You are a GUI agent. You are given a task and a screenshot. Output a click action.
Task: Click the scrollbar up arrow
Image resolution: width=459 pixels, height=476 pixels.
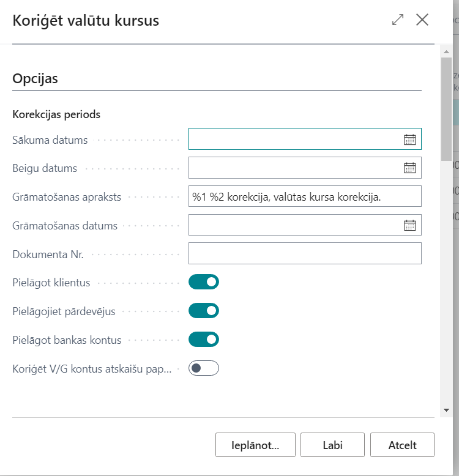[446, 53]
